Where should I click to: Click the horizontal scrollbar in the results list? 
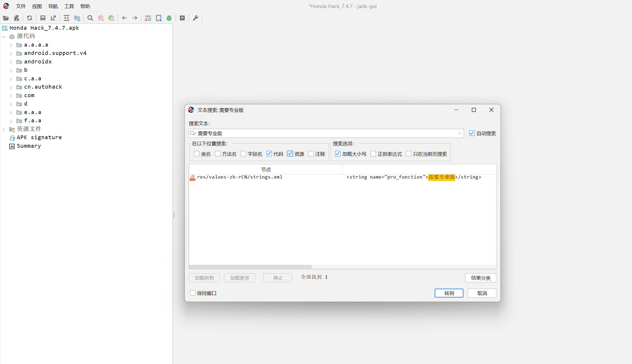point(250,267)
